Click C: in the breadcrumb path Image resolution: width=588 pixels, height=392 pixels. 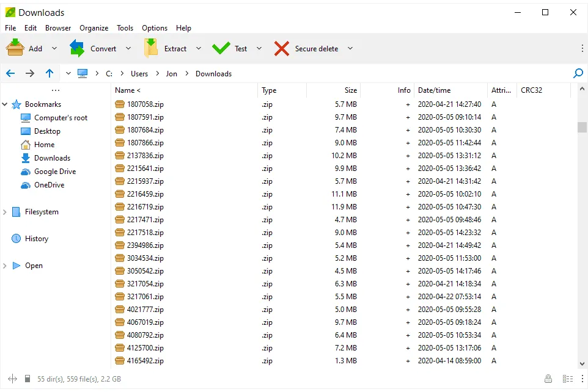point(109,73)
